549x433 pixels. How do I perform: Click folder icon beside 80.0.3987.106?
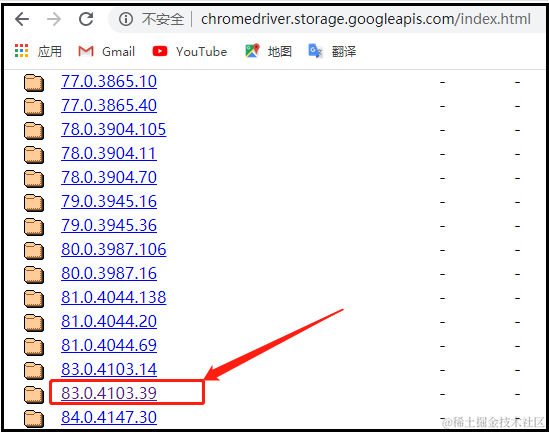[x=34, y=251]
